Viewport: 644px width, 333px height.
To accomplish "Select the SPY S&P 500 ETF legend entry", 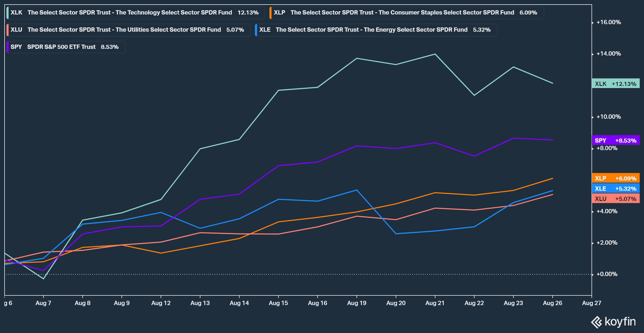I will (x=66, y=47).
